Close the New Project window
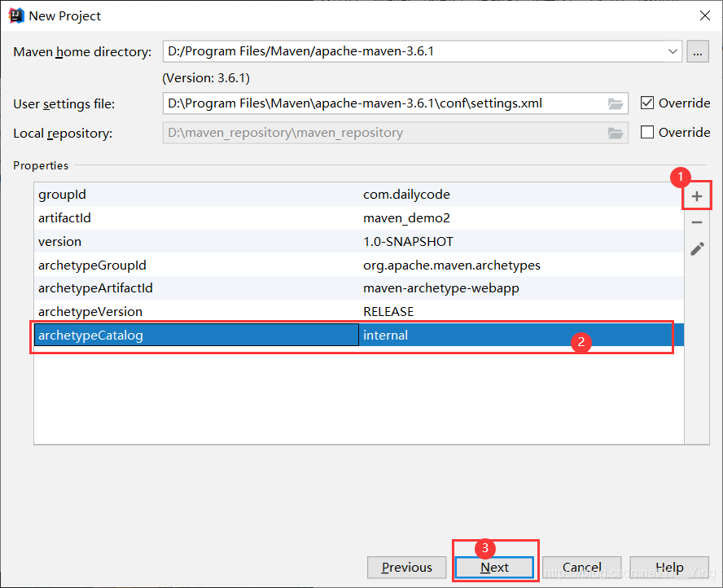The image size is (723, 588). (x=704, y=15)
